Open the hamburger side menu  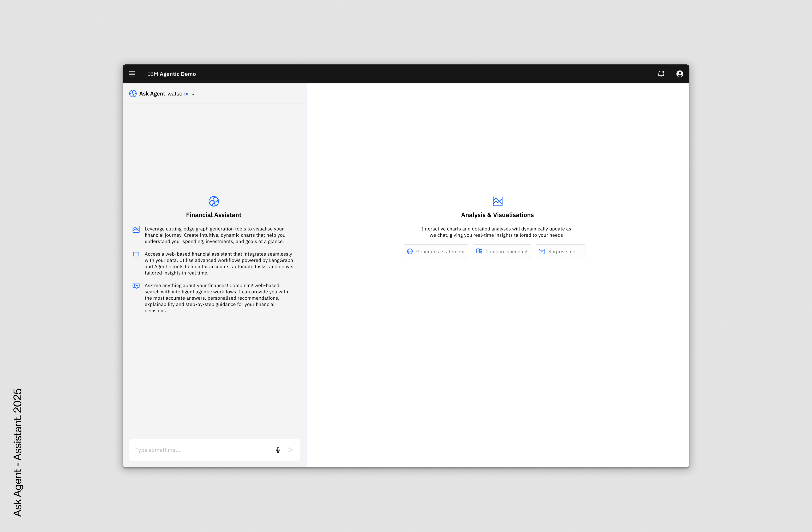click(132, 74)
